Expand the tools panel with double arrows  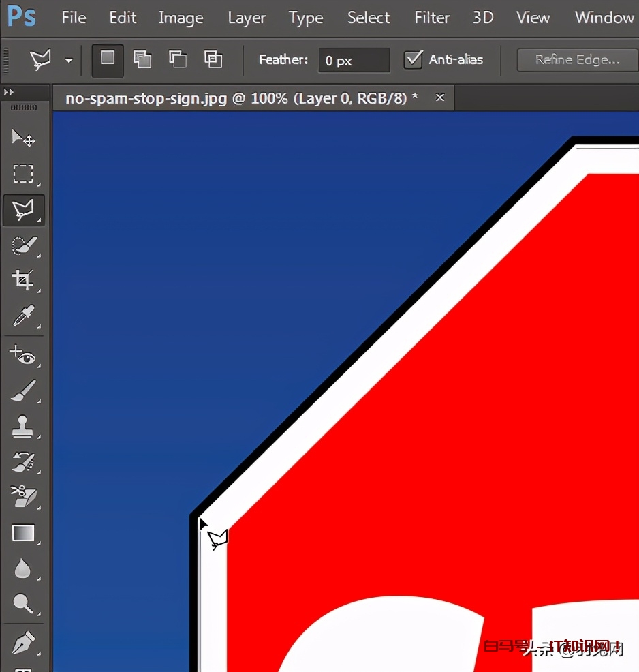(x=9, y=92)
